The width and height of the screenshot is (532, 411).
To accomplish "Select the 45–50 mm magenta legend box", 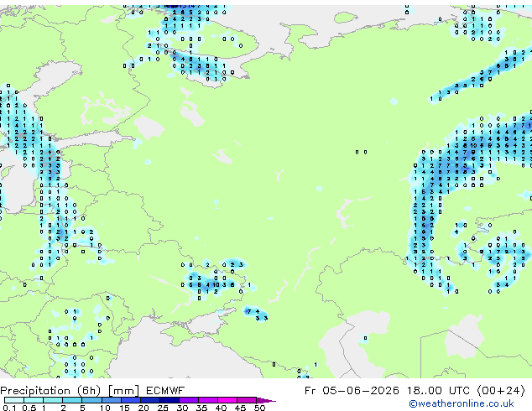I will (x=247, y=400).
